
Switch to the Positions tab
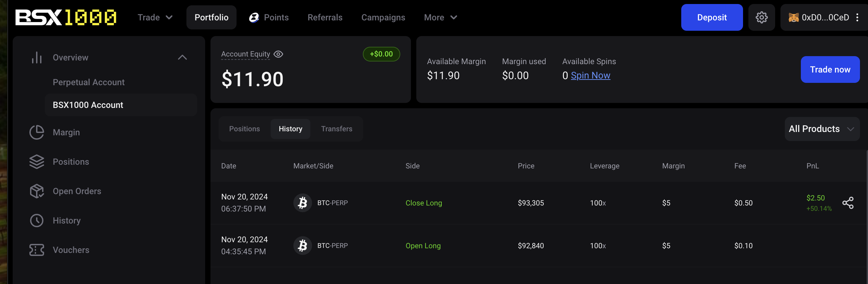pyautogui.click(x=244, y=129)
